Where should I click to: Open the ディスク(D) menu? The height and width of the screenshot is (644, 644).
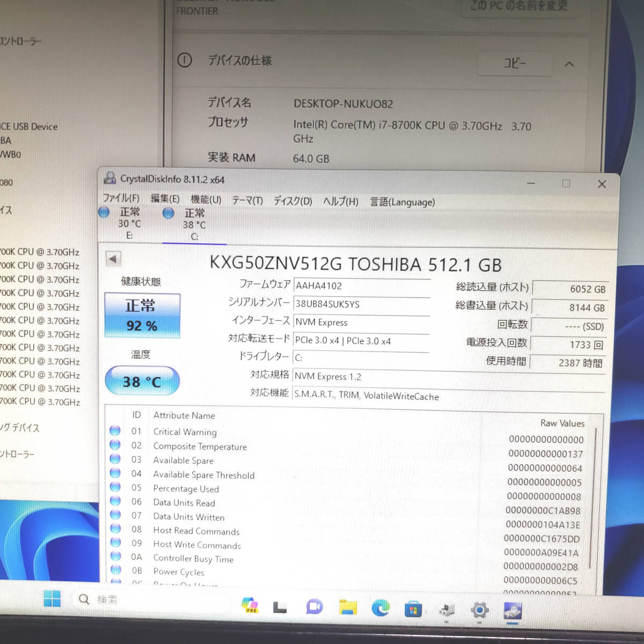[292, 201]
